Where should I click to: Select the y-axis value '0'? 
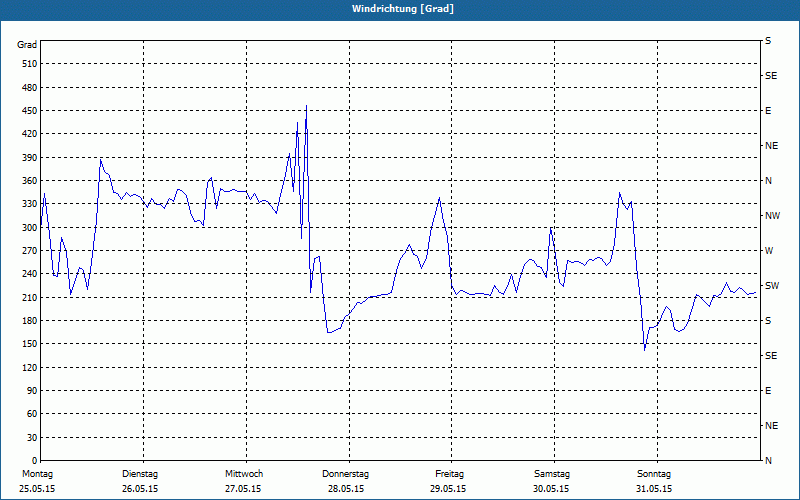[35, 460]
